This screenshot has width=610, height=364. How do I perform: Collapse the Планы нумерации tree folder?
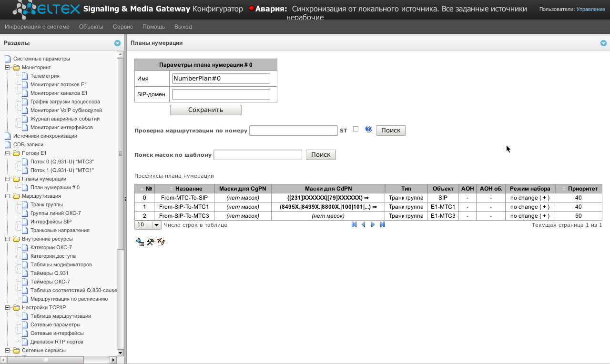click(x=8, y=179)
